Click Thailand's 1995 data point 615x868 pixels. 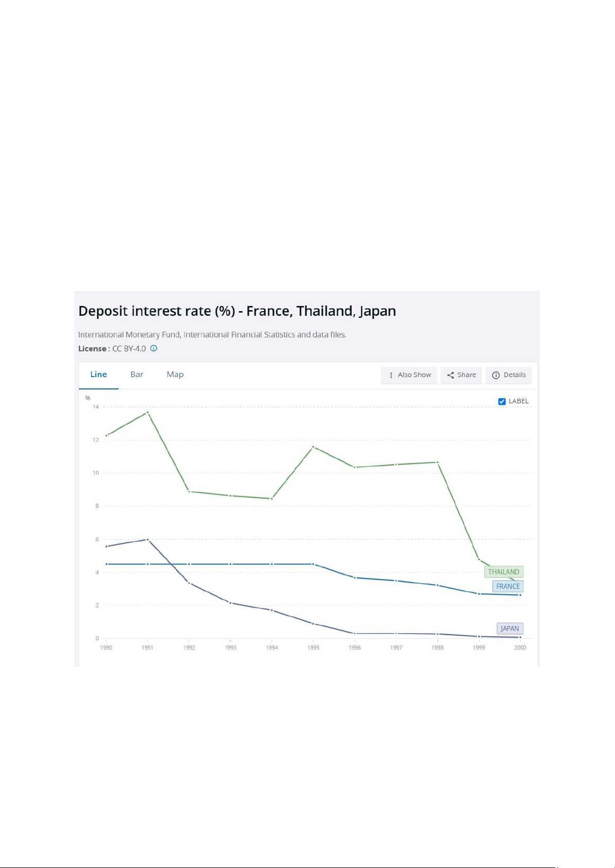pos(313,447)
